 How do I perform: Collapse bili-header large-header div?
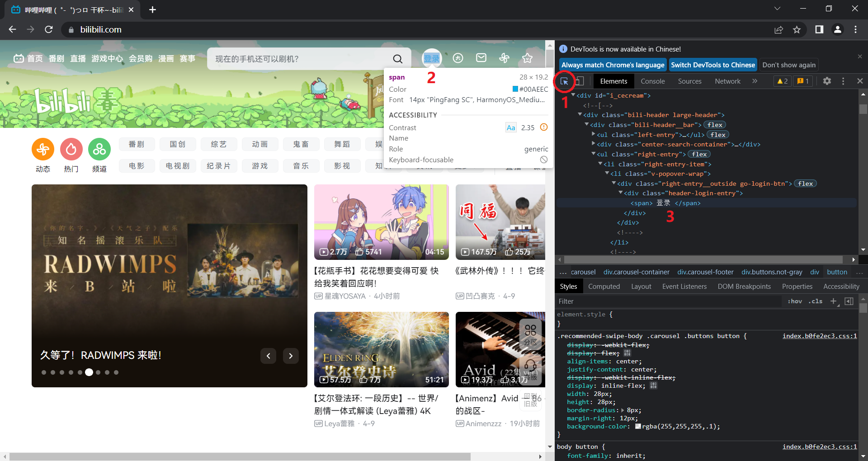pos(580,115)
